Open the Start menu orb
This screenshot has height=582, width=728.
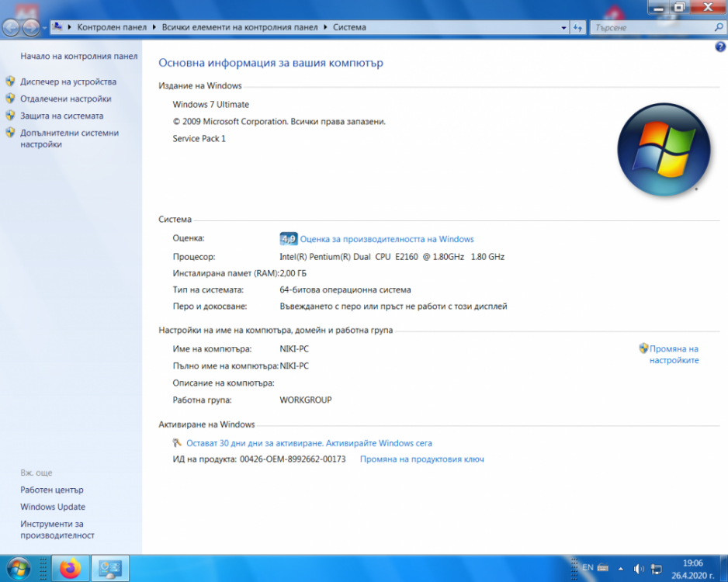coord(19,569)
